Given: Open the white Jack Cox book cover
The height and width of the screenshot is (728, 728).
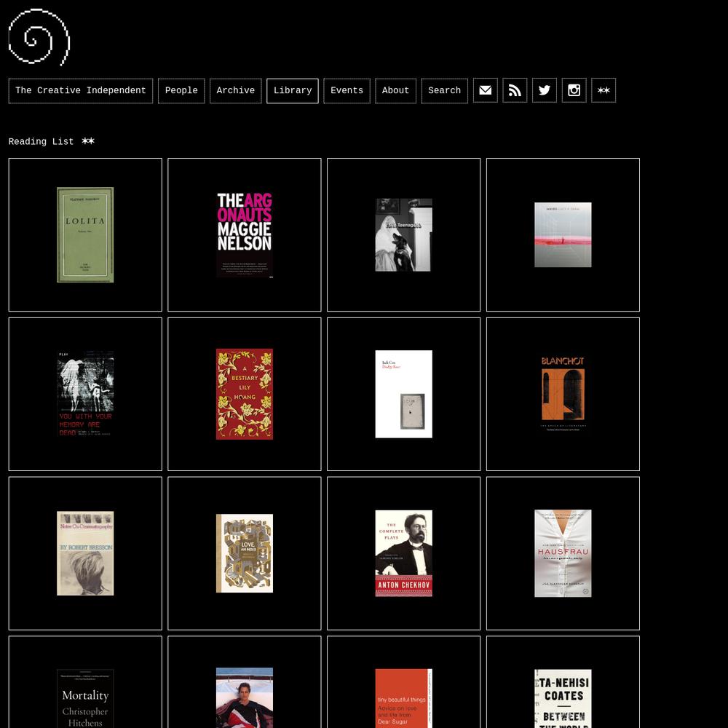Looking at the screenshot, I should tap(404, 394).
